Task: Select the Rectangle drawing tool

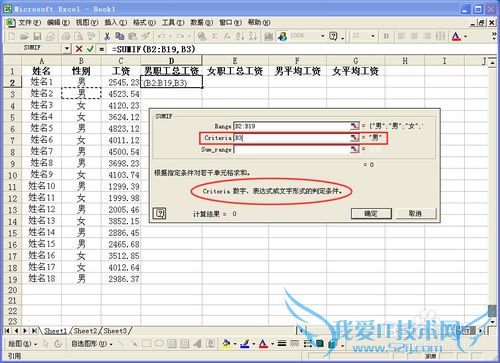Action: (x=146, y=343)
